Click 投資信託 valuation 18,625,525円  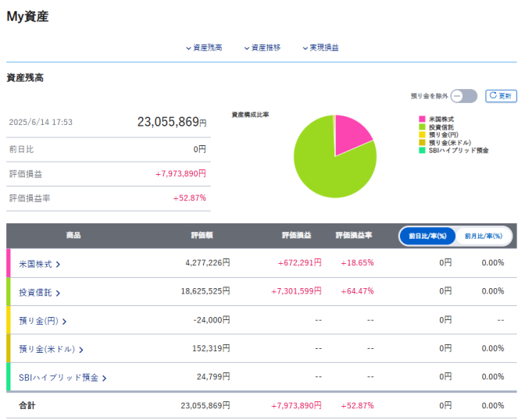[205, 291]
